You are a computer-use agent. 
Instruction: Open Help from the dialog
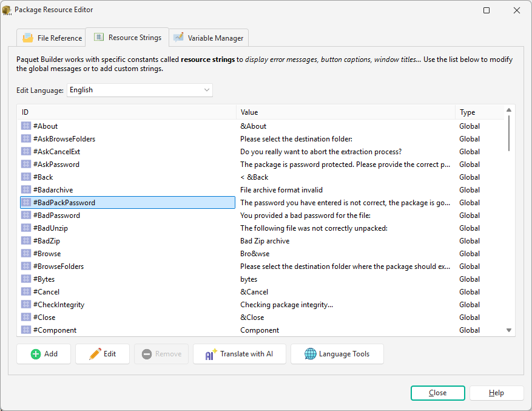[496, 393]
